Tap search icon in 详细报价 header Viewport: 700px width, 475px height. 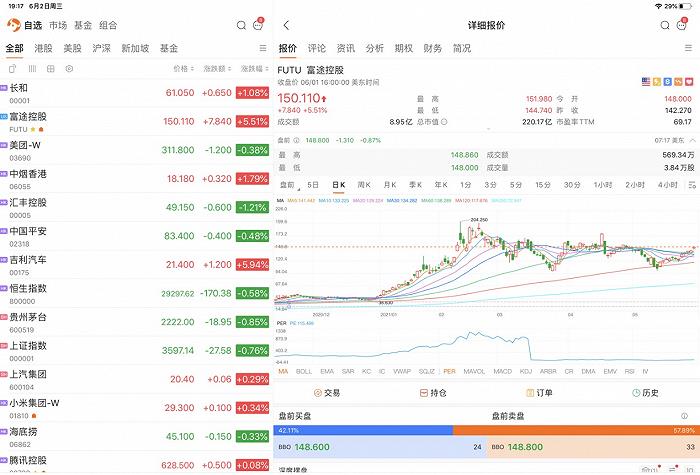tap(665, 25)
